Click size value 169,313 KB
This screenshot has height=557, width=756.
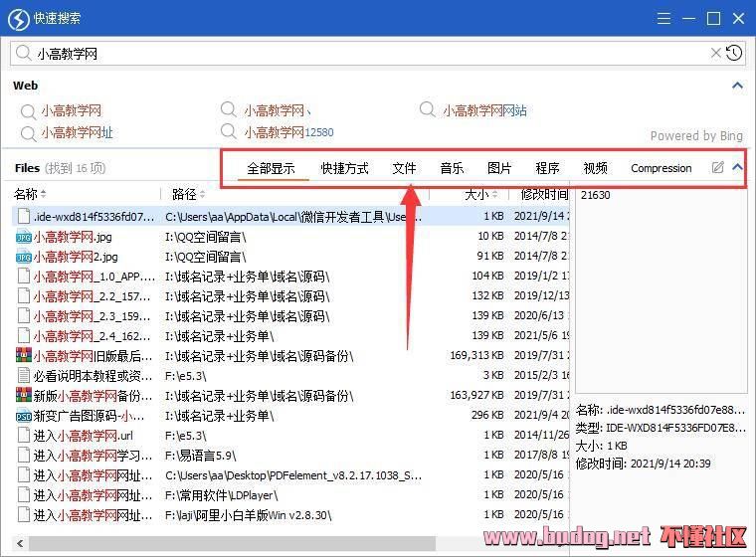[x=476, y=355]
